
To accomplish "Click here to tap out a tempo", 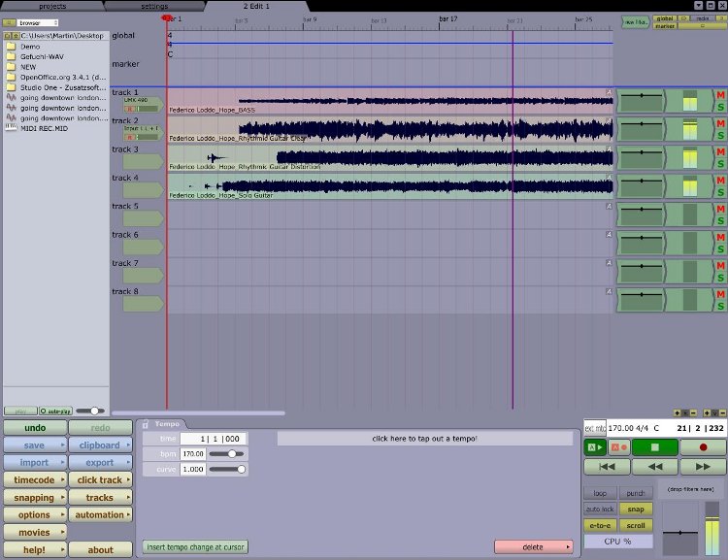I will tap(424, 439).
